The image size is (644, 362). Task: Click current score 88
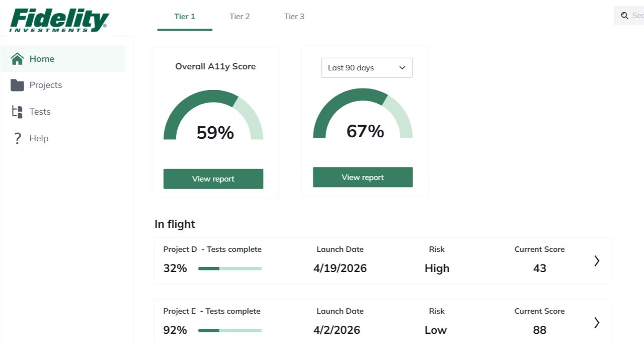click(540, 330)
